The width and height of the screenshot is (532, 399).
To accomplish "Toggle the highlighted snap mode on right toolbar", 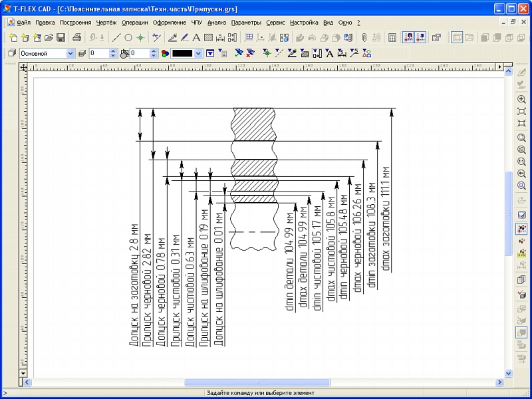I will (x=521, y=228).
